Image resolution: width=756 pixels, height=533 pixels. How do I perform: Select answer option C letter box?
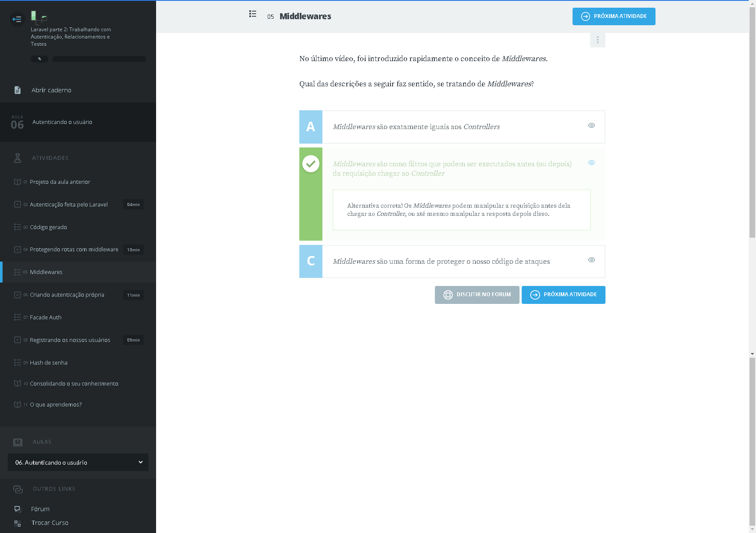click(311, 262)
